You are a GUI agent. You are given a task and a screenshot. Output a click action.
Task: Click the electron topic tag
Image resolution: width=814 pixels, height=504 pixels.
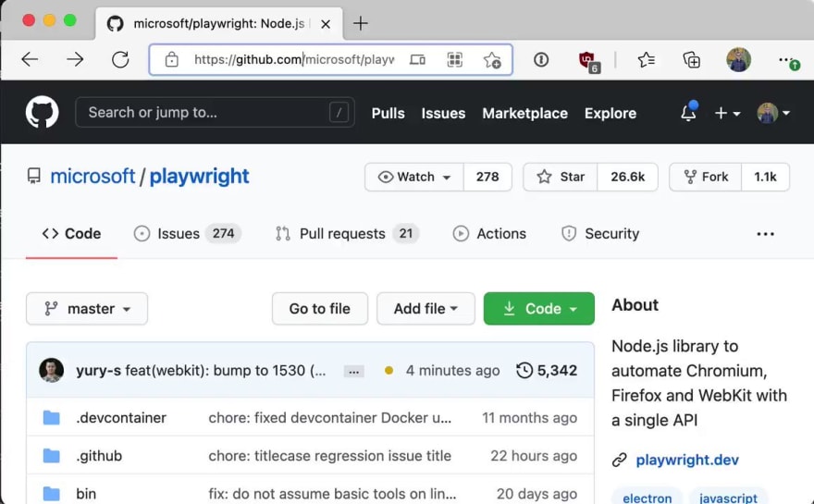click(647, 498)
